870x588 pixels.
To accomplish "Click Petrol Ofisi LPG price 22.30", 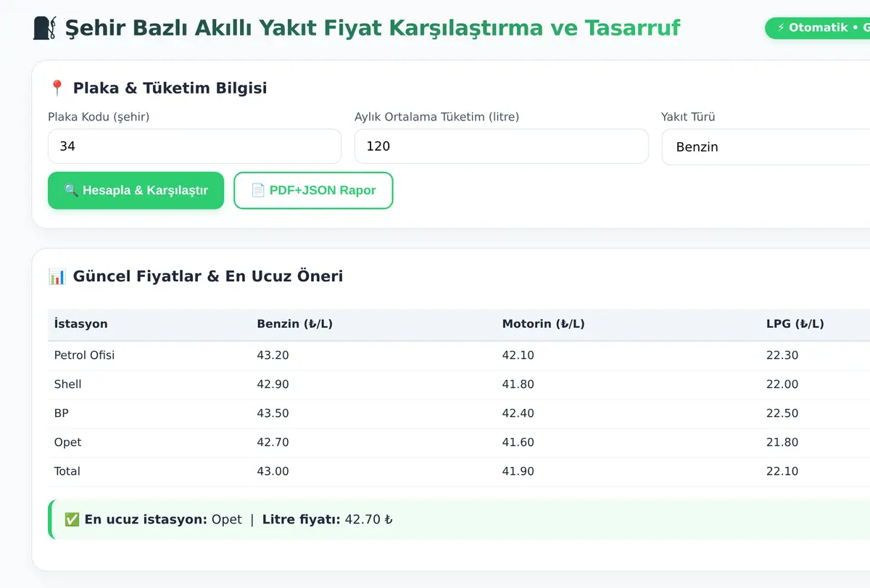I will coord(782,355).
